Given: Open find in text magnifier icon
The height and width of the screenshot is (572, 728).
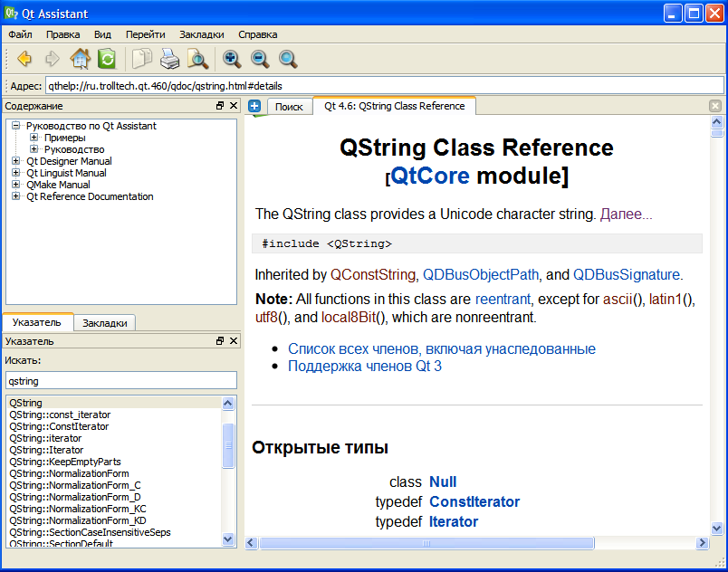Looking at the screenshot, I should (x=197, y=60).
